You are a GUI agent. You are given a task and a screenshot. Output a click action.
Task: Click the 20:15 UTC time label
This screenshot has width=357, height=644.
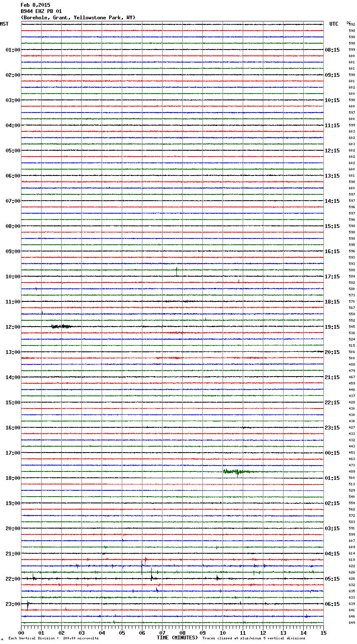pyautogui.click(x=332, y=352)
